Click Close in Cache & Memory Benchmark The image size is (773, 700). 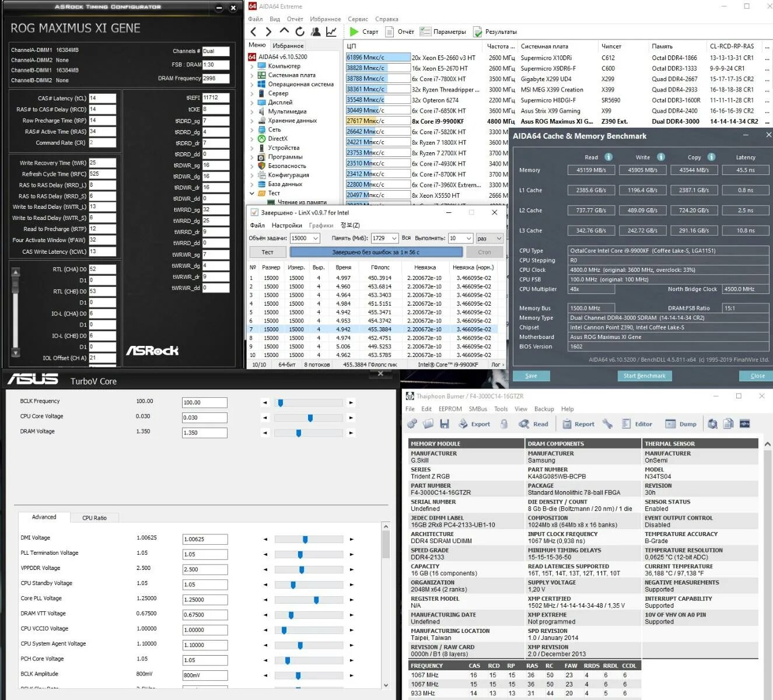pos(757,376)
